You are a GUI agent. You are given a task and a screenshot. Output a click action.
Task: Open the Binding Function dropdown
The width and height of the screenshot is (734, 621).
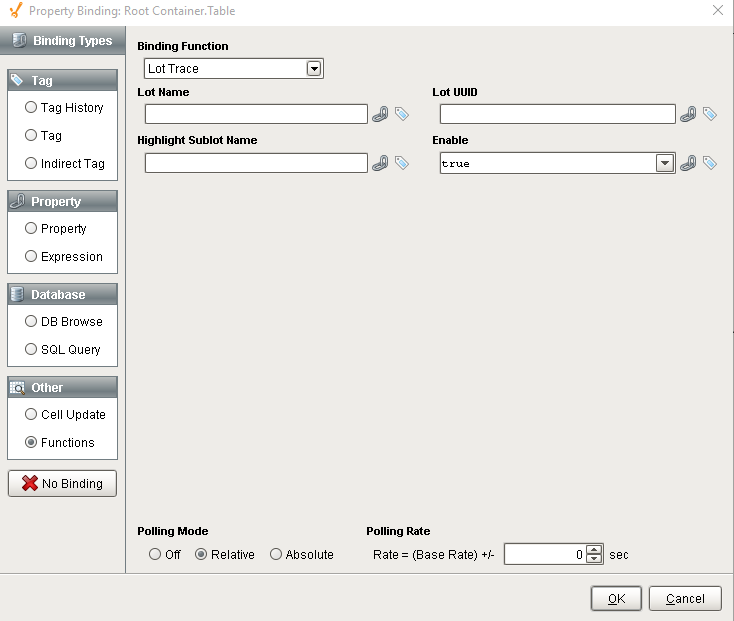(x=314, y=69)
